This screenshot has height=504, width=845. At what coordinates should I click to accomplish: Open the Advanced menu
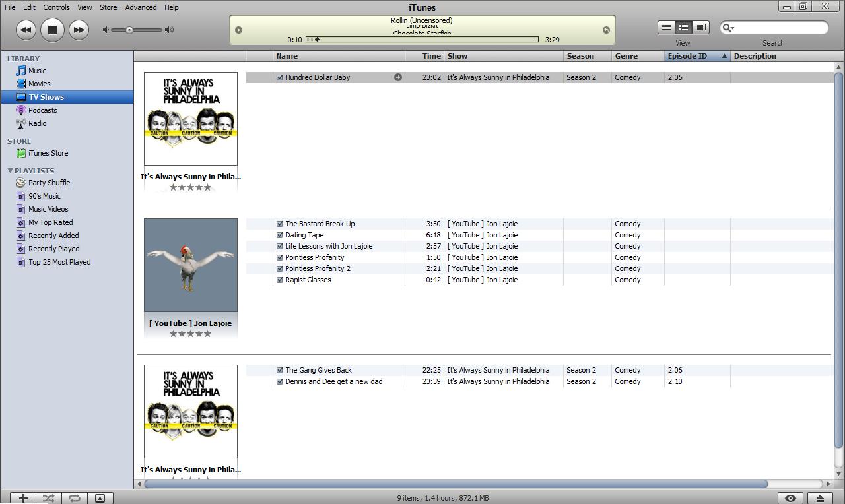click(x=141, y=7)
